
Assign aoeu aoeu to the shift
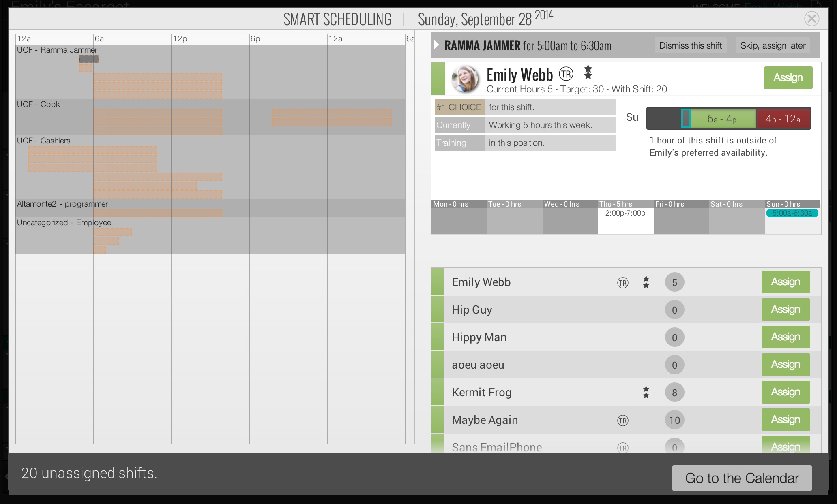click(785, 365)
